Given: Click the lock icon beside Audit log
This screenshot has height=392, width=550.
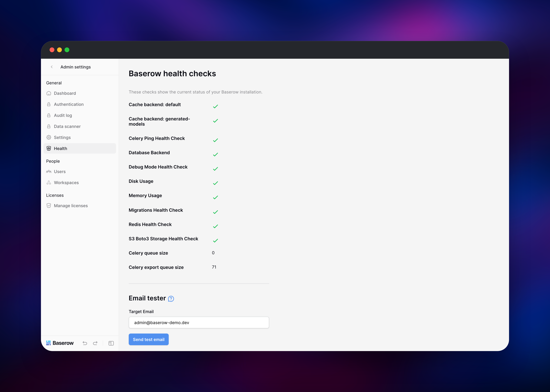Looking at the screenshot, I should tap(49, 115).
